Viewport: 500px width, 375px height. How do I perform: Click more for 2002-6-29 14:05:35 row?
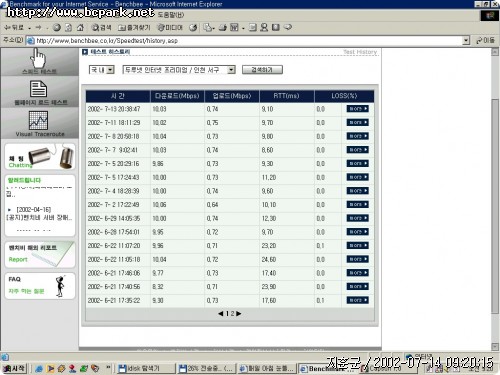click(x=357, y=218)
